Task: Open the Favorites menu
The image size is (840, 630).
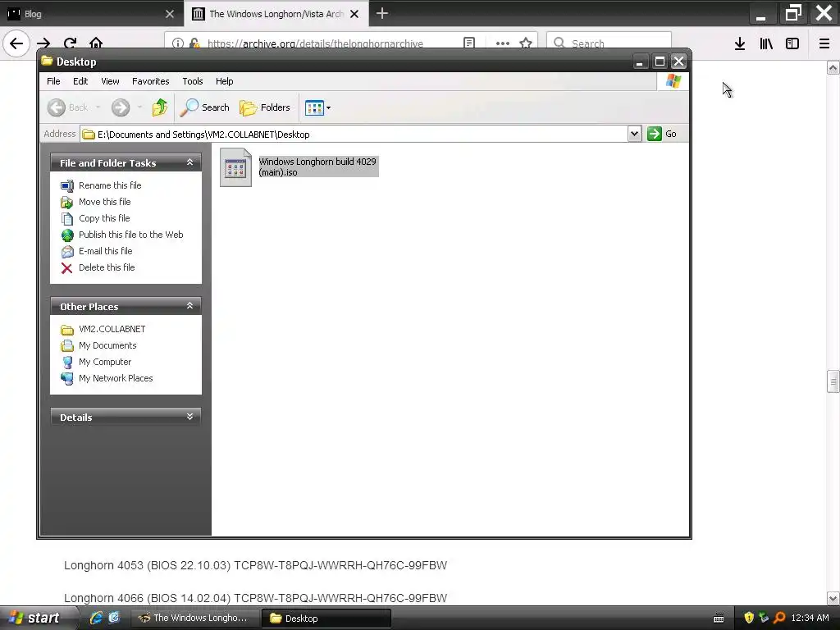Action: click(x=151, y=81)
